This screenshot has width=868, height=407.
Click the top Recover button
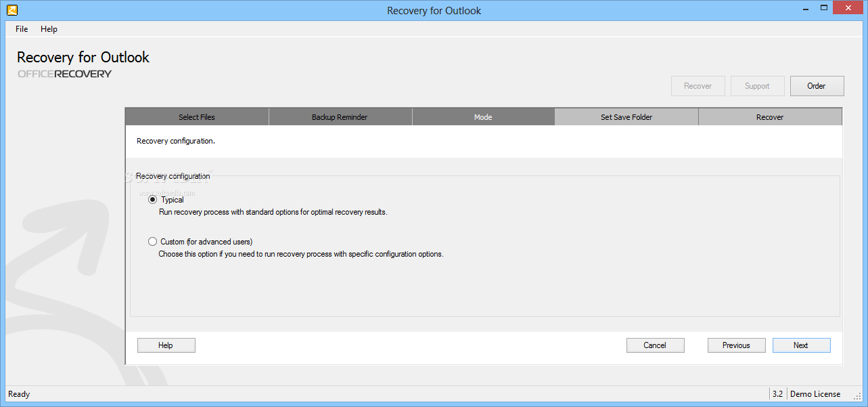698,86
